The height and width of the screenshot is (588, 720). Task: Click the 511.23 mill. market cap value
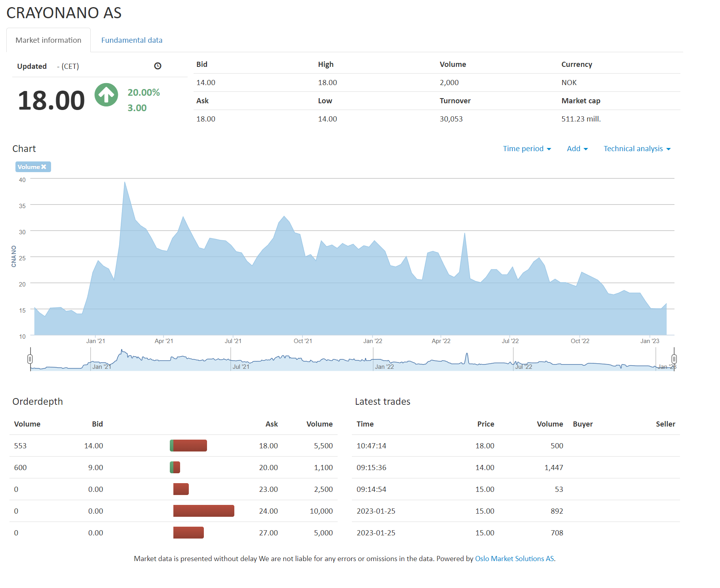[x=581, y=119]
